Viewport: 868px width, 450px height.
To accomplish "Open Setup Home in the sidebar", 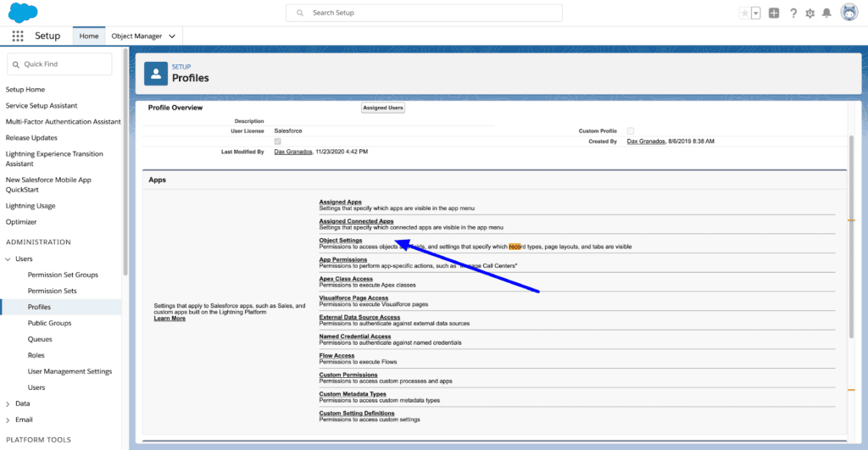I will [x=25, y=90].
